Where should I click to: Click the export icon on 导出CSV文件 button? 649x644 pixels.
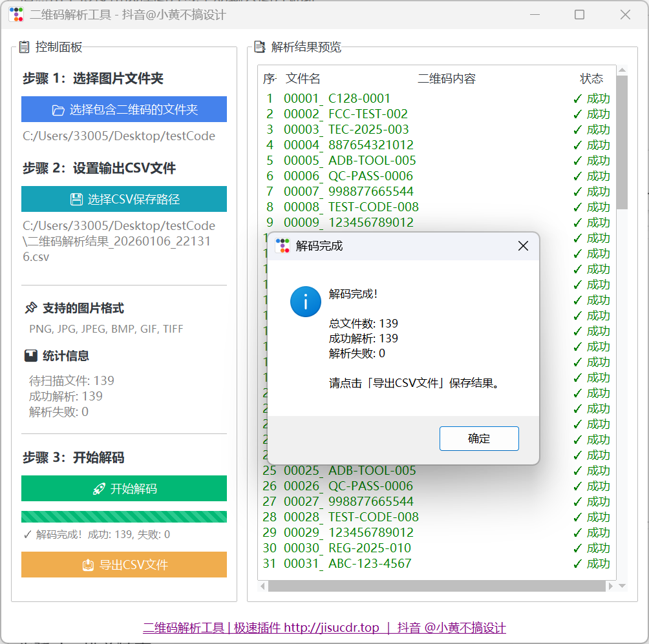pyautogui.click(x=88, y=565)
